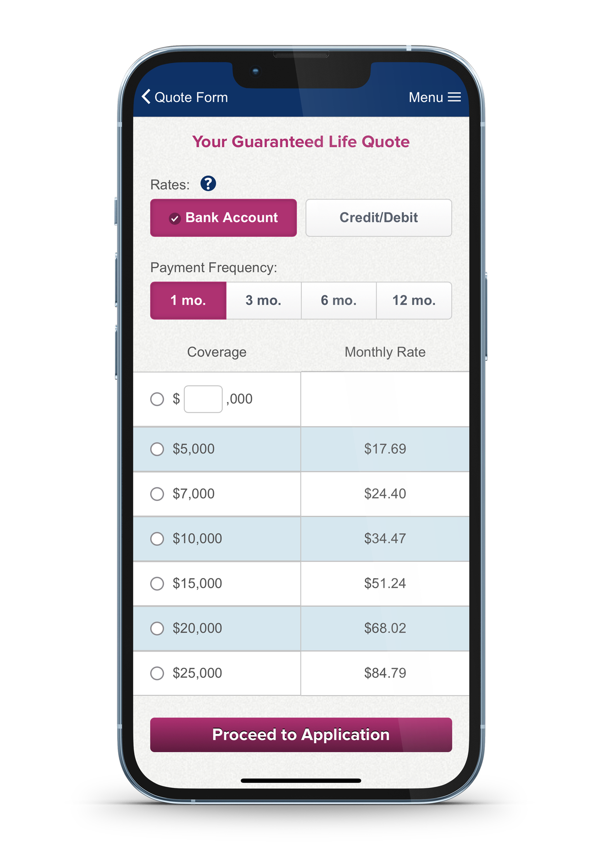This screenshot has width=601, height=868.
Task: Open the hamburger Menu icon
Action: pyautogui.click(x=454, y=97)
